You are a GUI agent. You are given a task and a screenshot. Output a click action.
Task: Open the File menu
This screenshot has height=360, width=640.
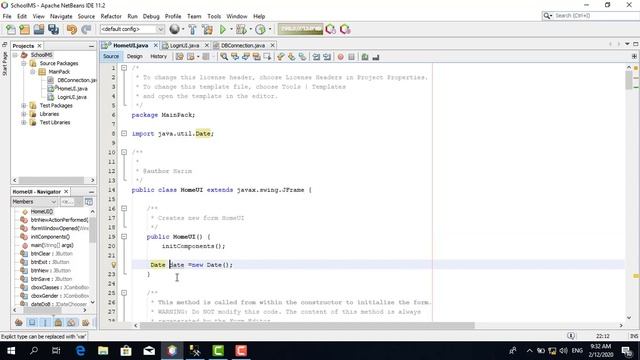coord(7,16)
